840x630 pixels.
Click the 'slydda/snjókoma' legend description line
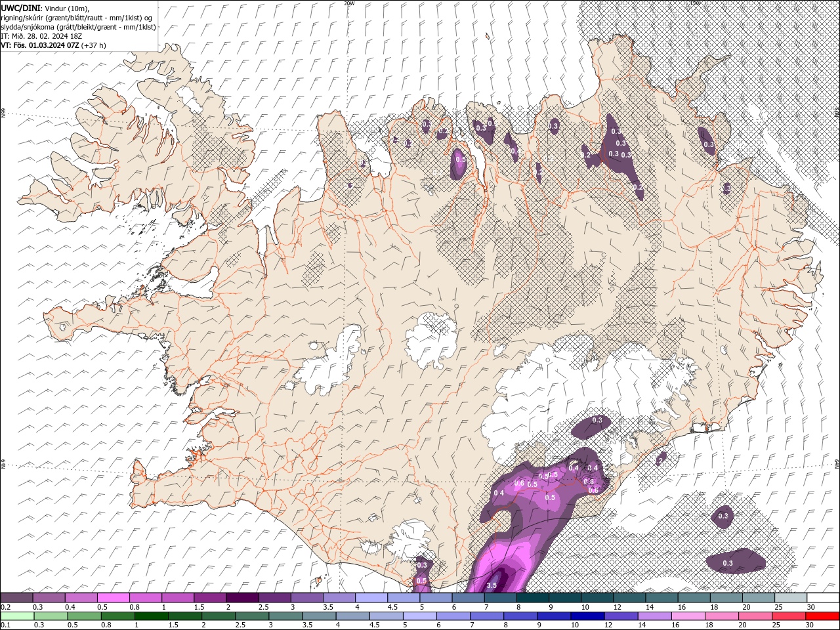click(x=78, y=27)
